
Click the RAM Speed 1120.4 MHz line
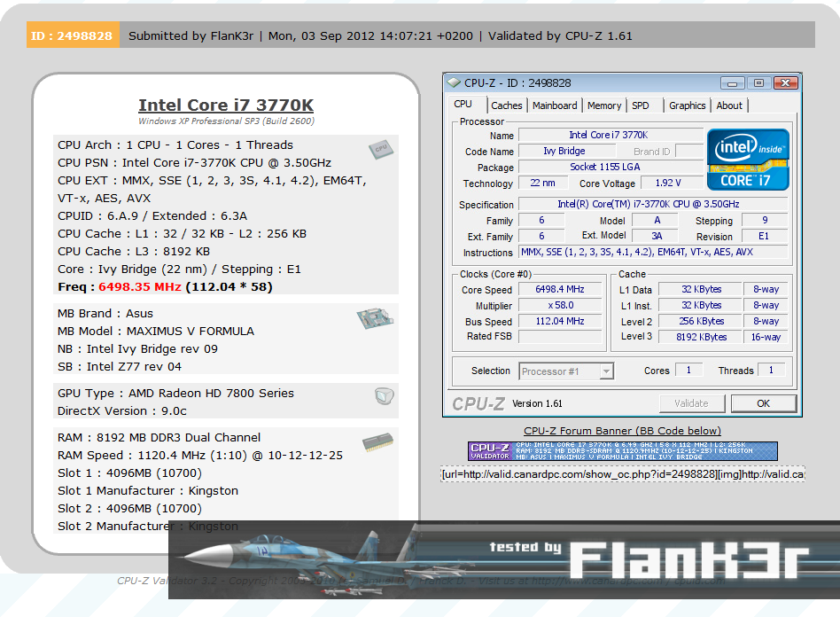click(x=200, y=456)
